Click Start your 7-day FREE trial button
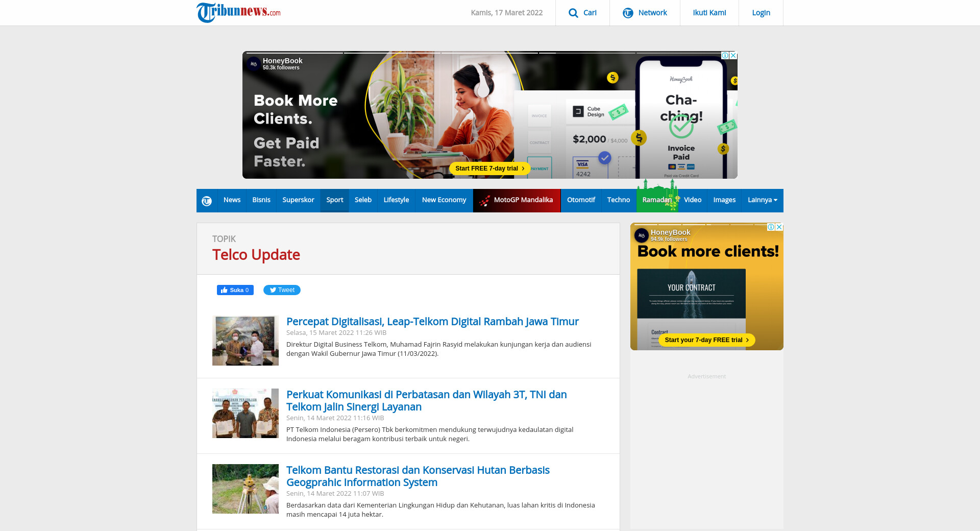The image size is (980, 531). point(707,340)
